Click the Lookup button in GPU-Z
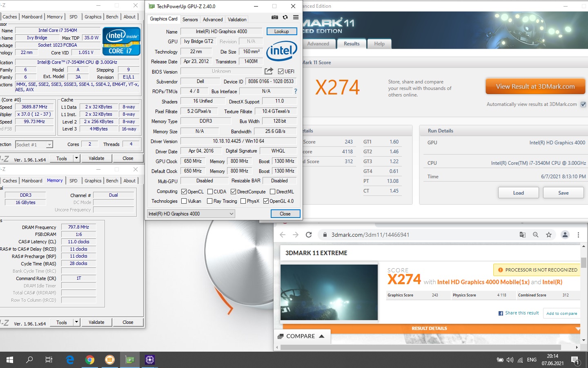 coord(281,31)
